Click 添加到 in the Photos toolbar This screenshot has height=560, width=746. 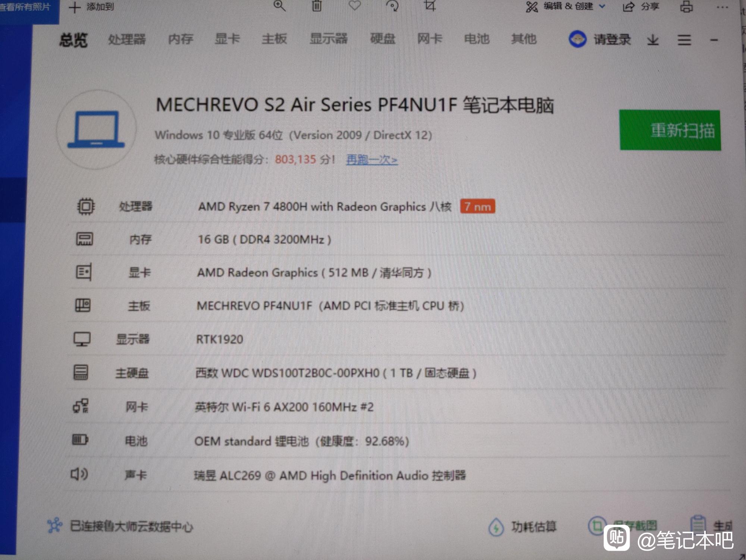click(92, 7)
